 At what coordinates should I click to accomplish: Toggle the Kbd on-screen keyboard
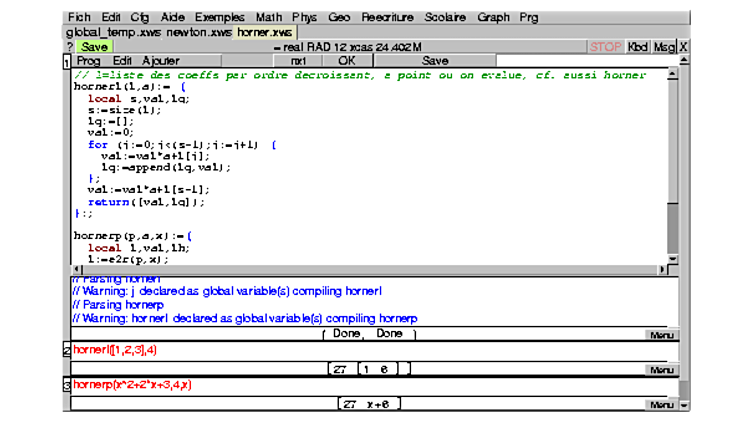637,47
